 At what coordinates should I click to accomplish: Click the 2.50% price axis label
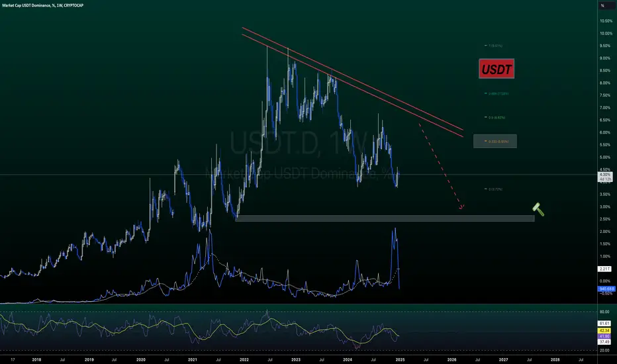[605, 219]
